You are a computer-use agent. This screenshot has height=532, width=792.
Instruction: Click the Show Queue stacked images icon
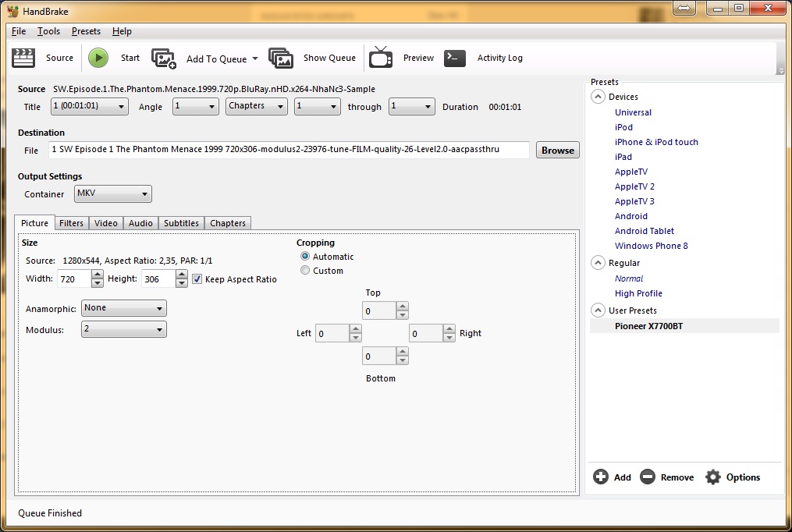click(281, 58)
